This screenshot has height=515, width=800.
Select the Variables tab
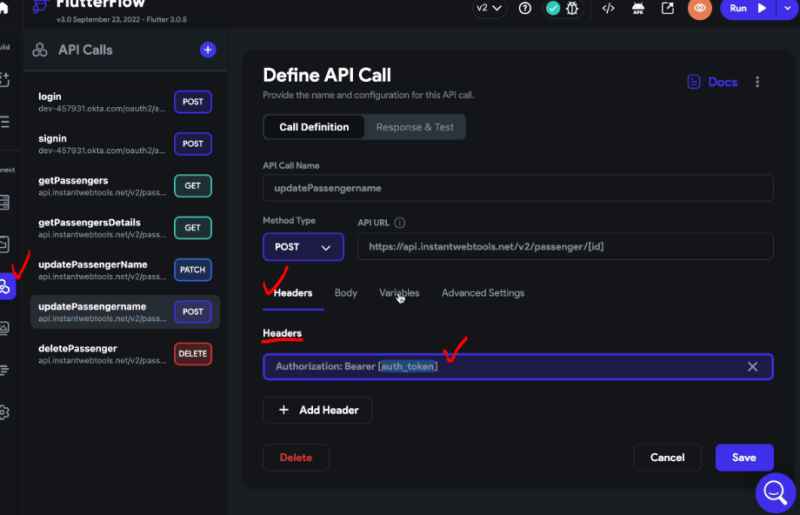pos(399,293)
